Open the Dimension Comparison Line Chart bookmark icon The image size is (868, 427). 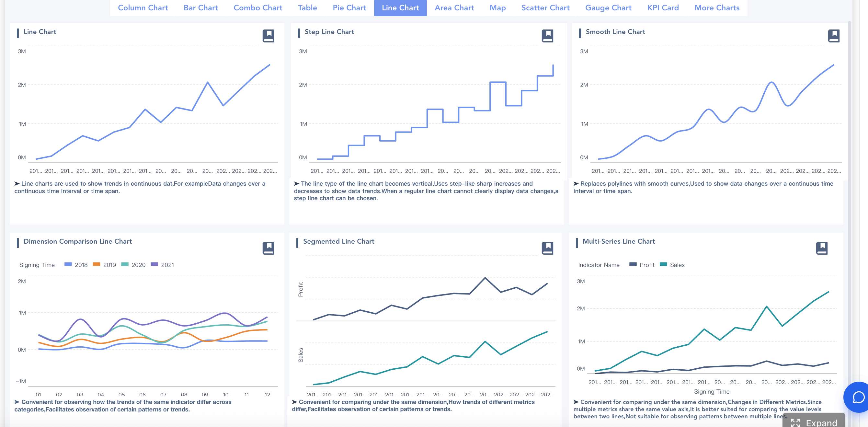coord(268,248)
